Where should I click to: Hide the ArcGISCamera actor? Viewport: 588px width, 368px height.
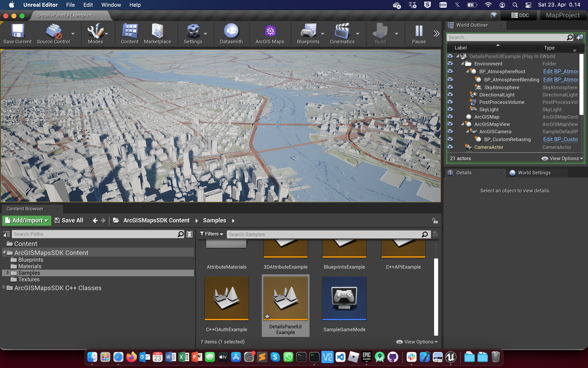click(x=450, y=132)
